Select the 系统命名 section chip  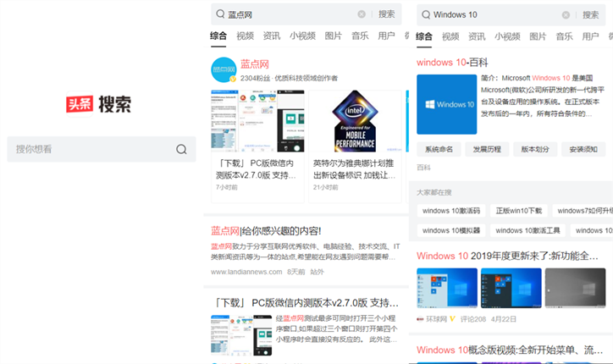coord(439,149)
